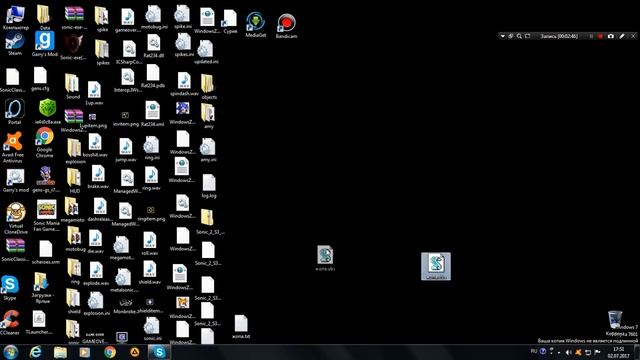Select the Rat234.xml file icon

point(152,114)
